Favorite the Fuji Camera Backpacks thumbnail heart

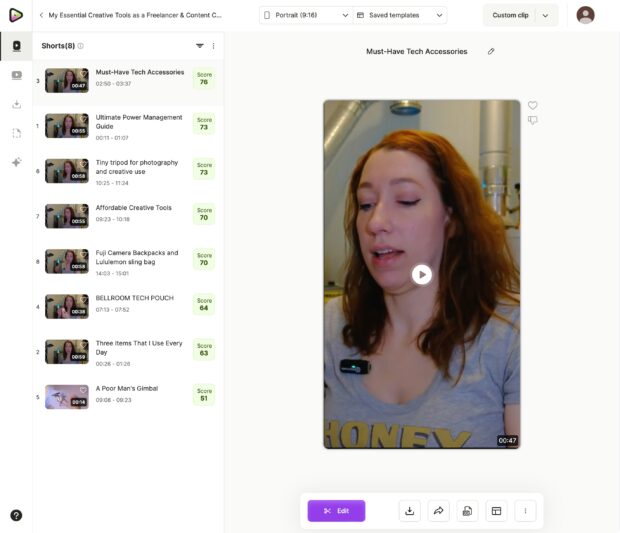click(x=83, y=254)
